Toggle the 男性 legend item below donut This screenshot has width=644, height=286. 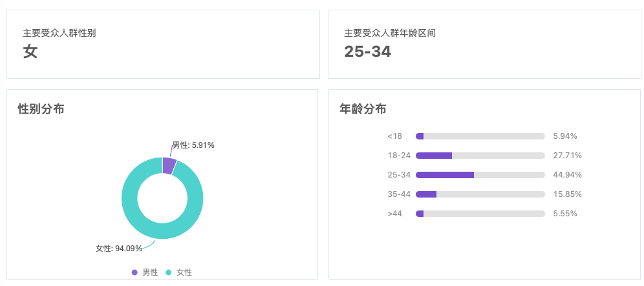point(145,272)
